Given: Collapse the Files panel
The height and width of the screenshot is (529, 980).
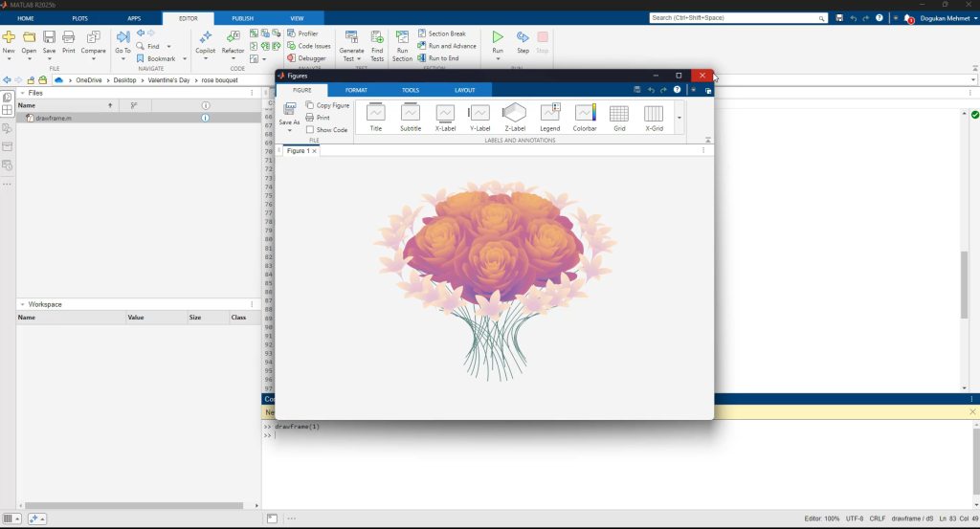Looking at the screenshot, I should pos(21,93).
